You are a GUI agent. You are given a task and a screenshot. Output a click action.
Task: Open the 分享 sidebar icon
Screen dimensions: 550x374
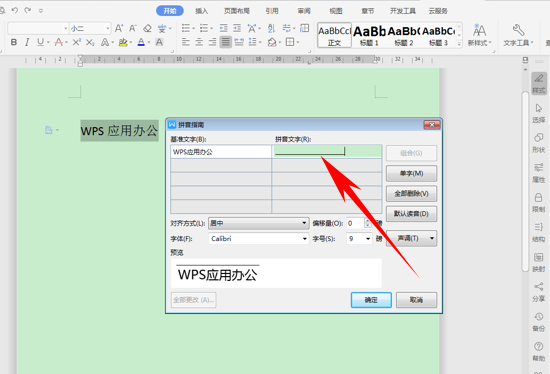tap(539, 292)
